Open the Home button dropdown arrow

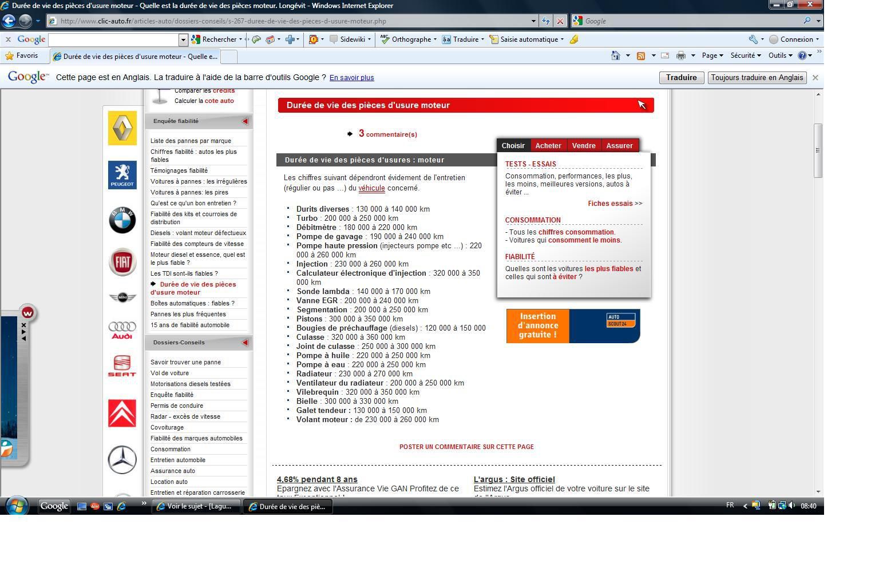[x=628, y=55]
